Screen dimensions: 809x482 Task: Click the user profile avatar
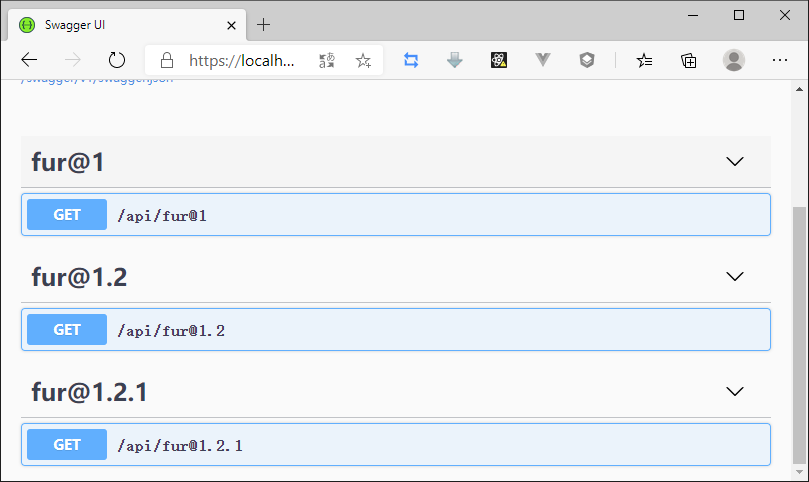(x=734, y=60)
